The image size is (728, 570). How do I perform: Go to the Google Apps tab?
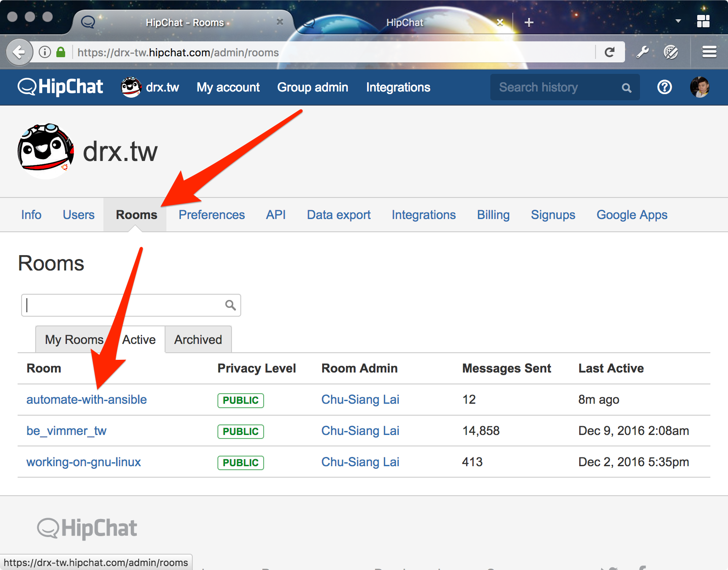(x=632, y=215)
